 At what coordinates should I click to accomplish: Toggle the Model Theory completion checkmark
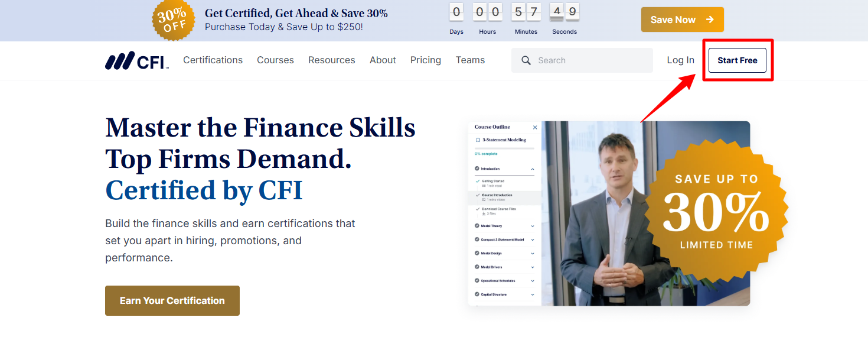click(477, 226)
